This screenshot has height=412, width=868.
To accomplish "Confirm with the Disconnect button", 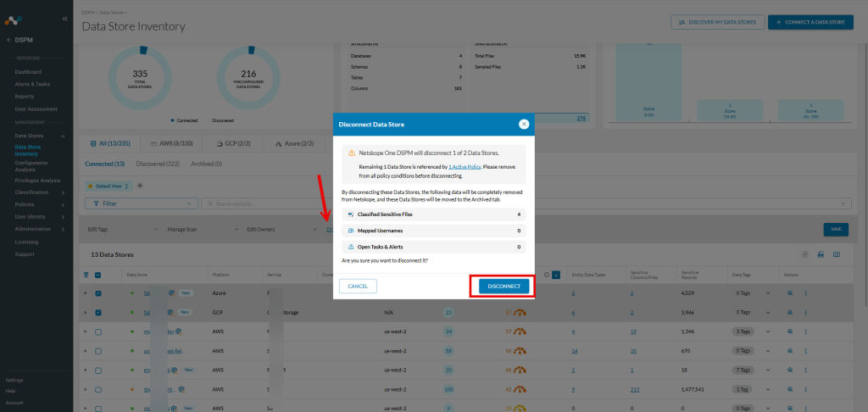I will [x=504, y=287].
